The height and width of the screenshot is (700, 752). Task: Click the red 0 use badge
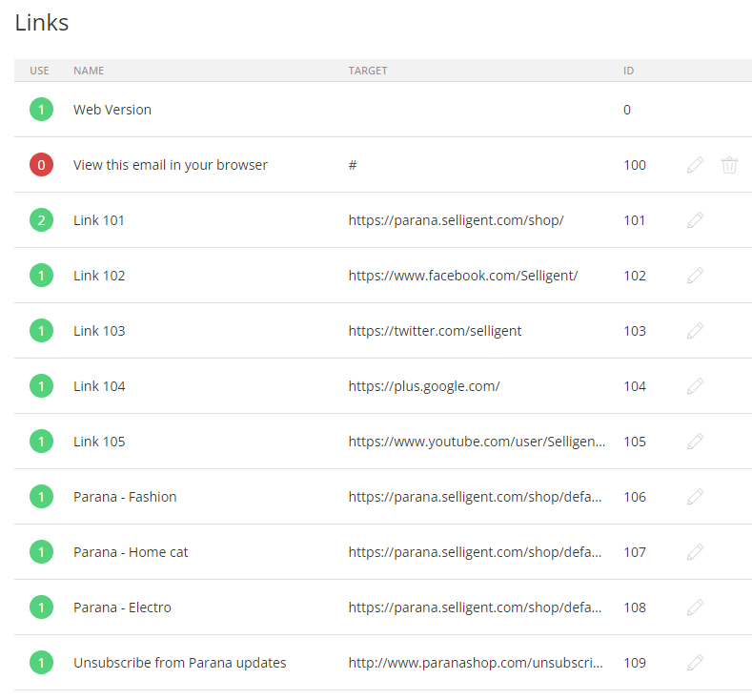click(41, 165)
